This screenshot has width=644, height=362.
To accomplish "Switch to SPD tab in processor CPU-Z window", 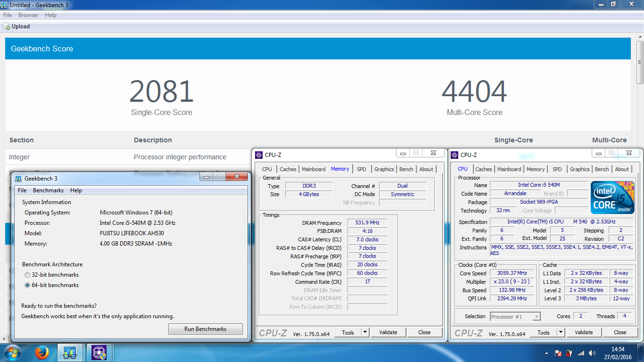I will pyautogui.click(x=557, y=169).
